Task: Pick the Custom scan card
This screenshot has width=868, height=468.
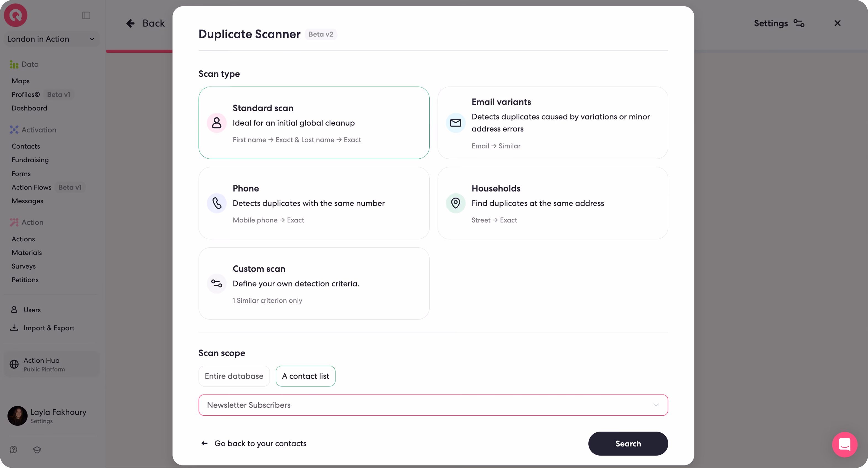Action: (314, 283)
